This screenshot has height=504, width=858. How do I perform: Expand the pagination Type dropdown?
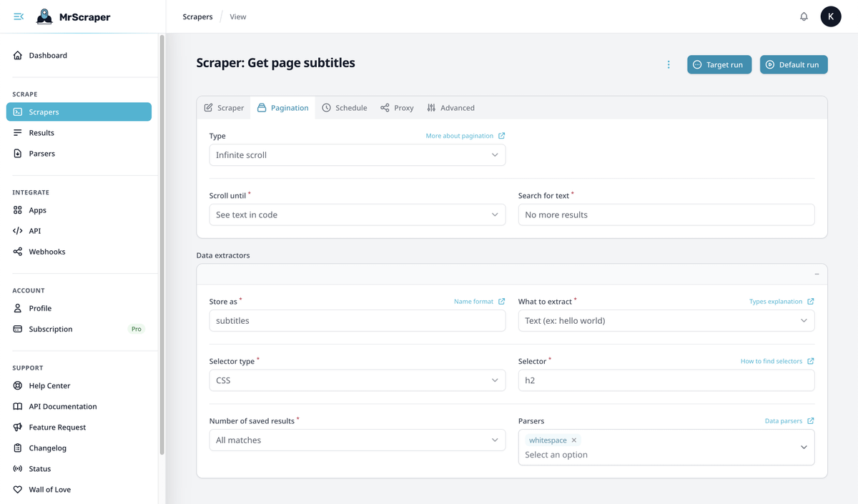[357, 155]
